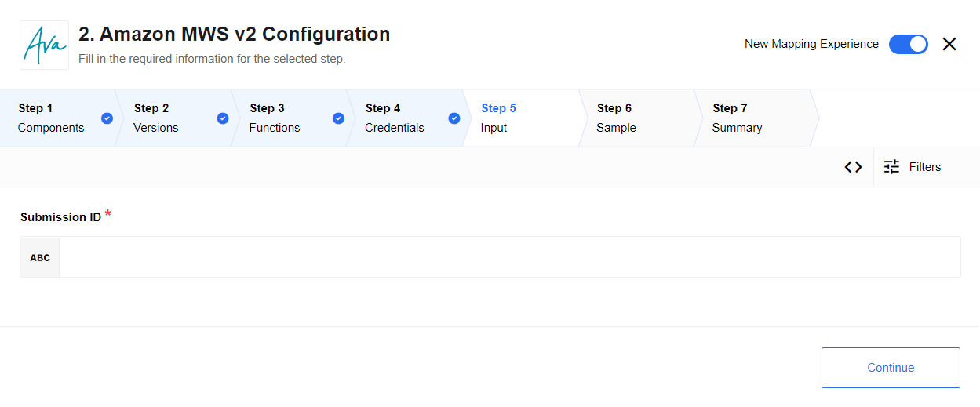Close the configuration dialog with X

pyautogui.click(x=949, y=45)
